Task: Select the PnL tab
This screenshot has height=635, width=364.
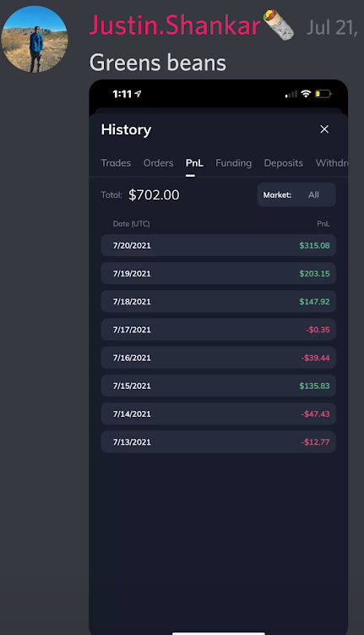Action: click(194, 163)
